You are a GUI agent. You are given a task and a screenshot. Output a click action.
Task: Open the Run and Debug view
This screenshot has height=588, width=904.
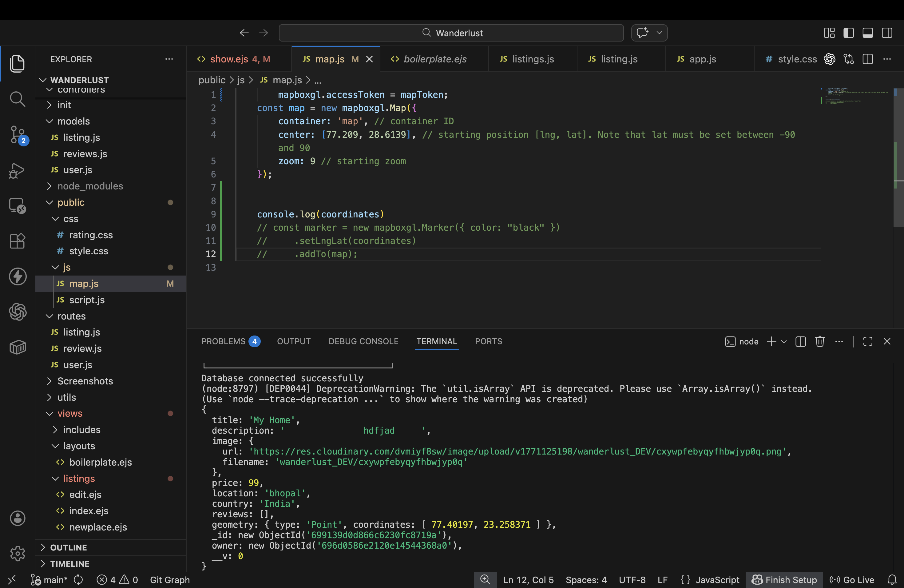17,171
